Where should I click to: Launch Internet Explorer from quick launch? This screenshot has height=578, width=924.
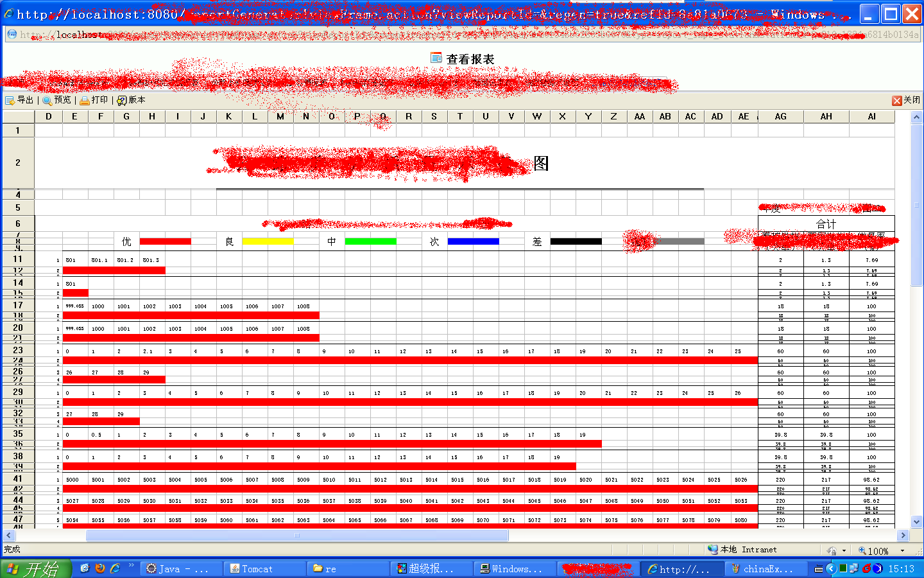[116, 568]
